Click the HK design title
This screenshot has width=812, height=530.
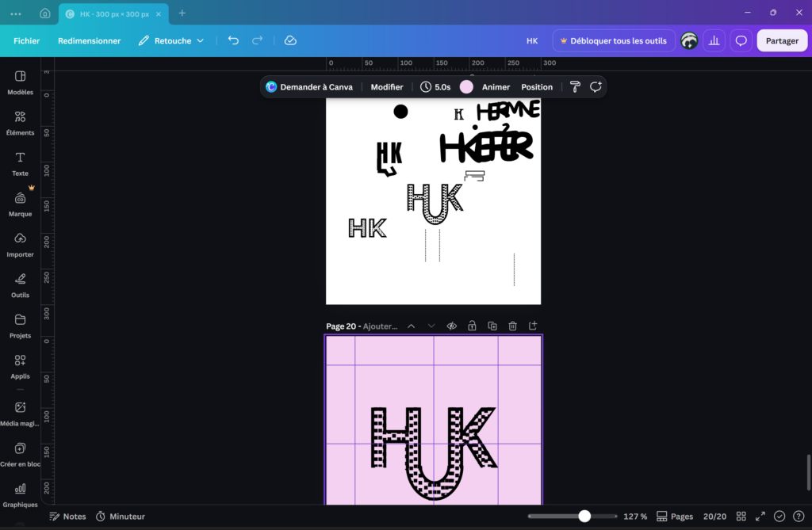click(532, 40)
